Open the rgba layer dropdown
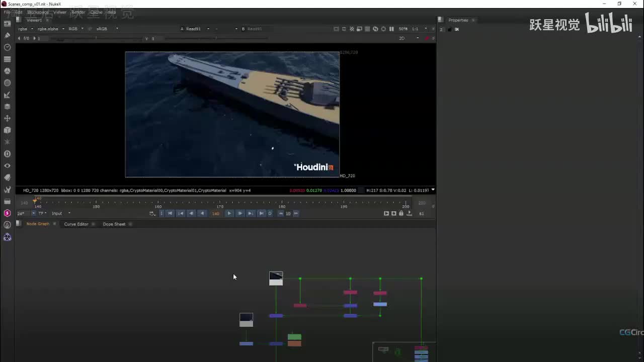The image size is (644, 362). (x=26, y=29)
